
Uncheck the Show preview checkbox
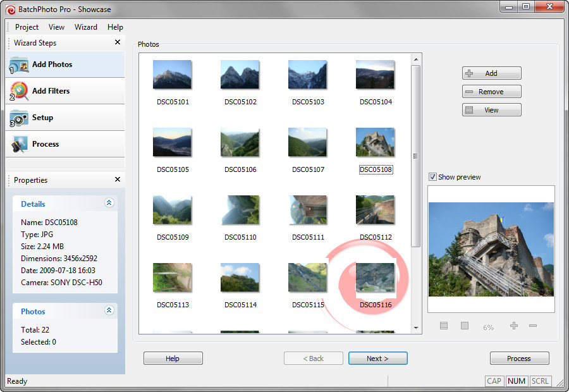tap(432, 177)
